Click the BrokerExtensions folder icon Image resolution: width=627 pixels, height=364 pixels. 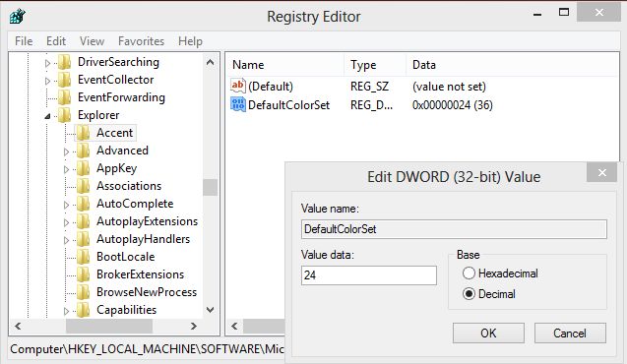pyautogui.click(x=83, y=274)
